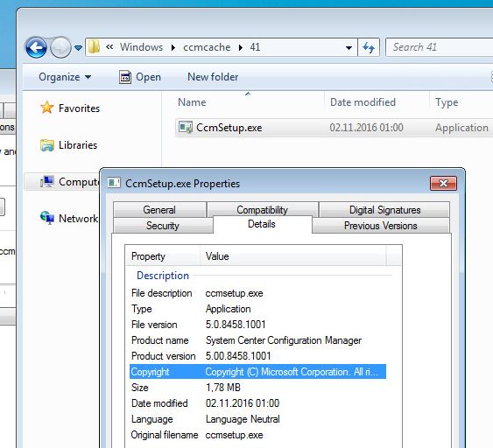493x448 pixels.
Task: Click the greyed Forward navigation arrow
Action: pyautogui.click(x=60, y=47)
